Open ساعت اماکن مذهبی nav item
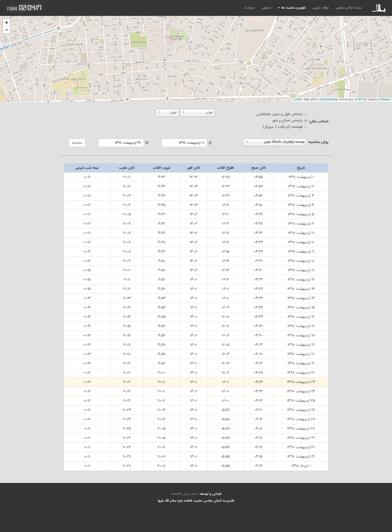392x532 pixels. [348, 8]
